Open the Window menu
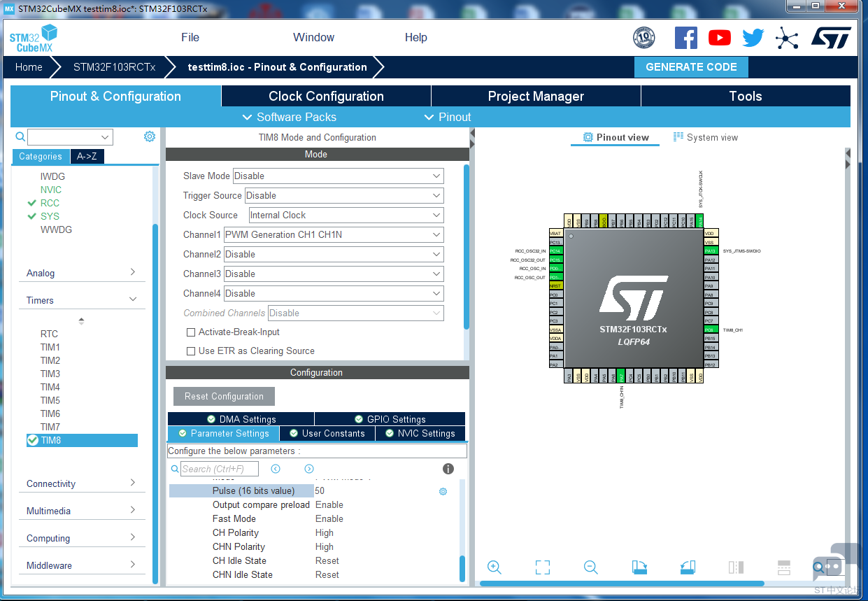The width and height of the screenshot is (868, 601). pyautogui.click(x=313, y=38)
